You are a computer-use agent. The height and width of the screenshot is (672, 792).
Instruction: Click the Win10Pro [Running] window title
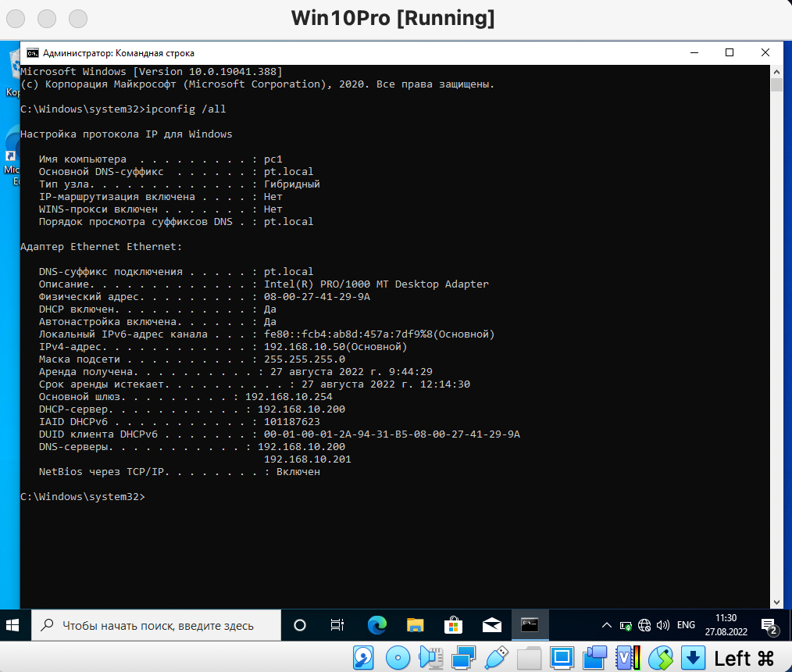(393, 18)
